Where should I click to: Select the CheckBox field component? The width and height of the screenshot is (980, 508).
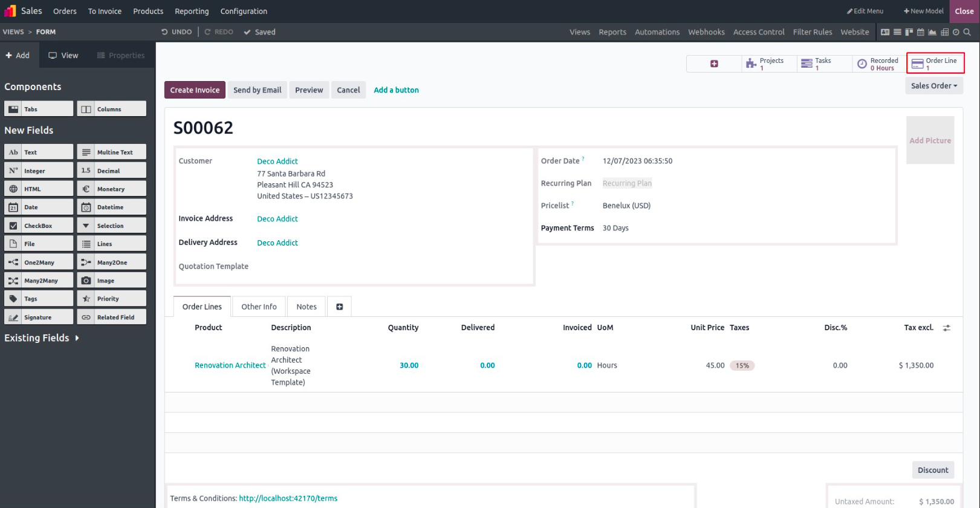click(x=39, y=226)
